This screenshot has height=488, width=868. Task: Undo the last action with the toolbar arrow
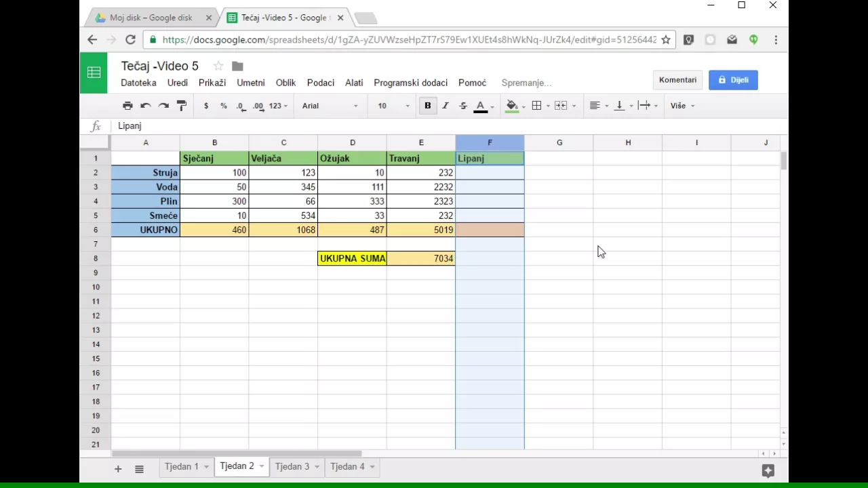(145, 106)
